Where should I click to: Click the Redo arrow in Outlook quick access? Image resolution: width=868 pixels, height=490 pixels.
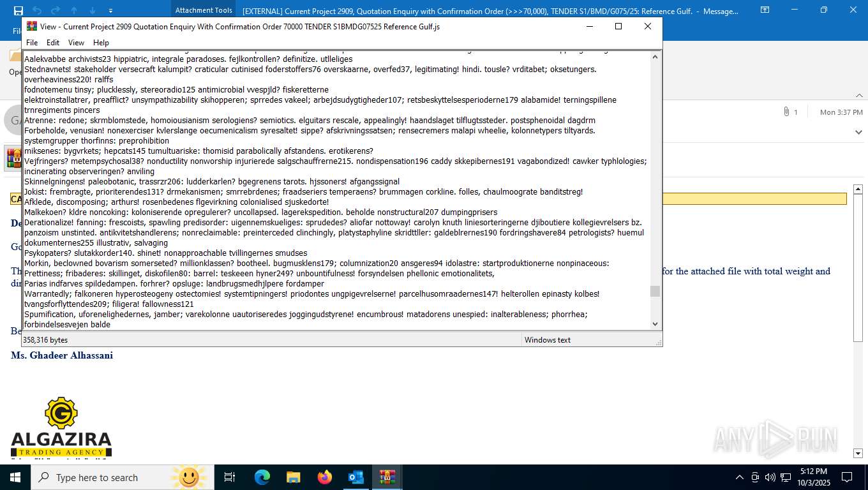56,10
